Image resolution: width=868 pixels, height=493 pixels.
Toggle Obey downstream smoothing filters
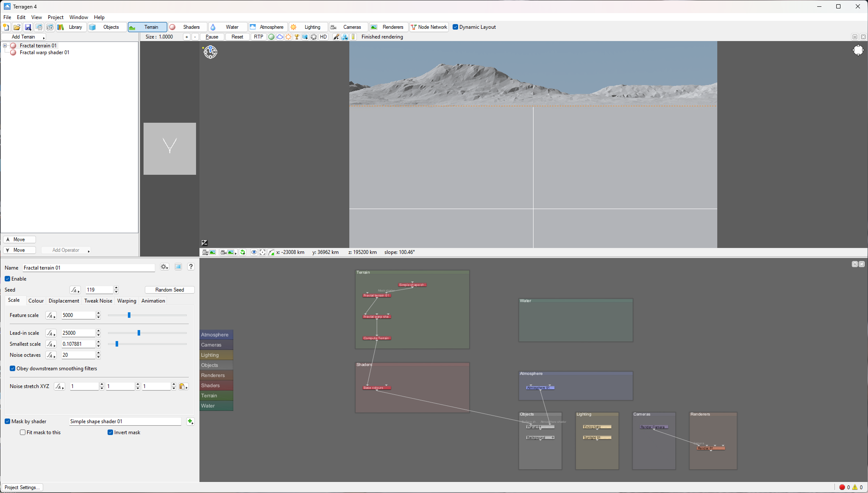coord(13,368)
